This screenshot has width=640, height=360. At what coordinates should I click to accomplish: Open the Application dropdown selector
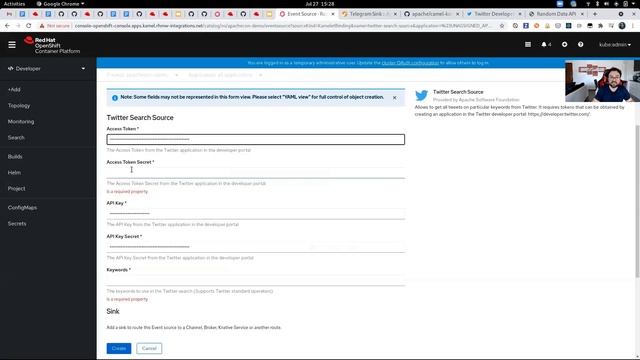[x=225, y=75]
